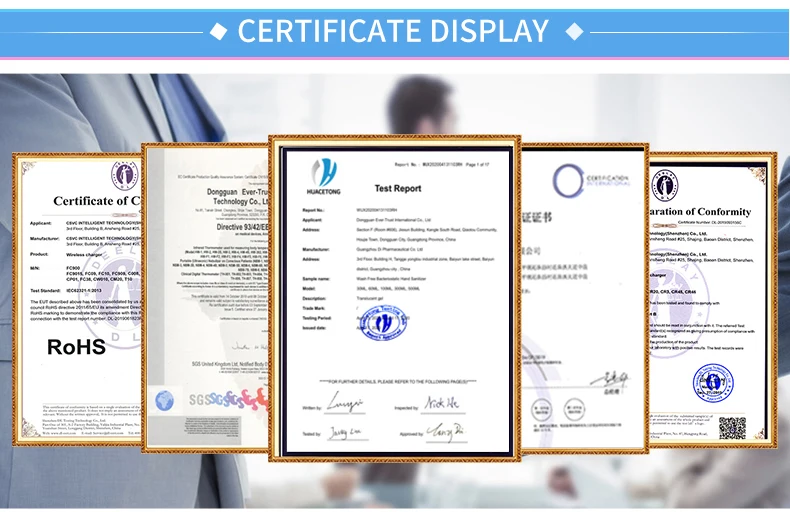
Task: Click the colorful SGS logo strip
Action: pos(229,400)
